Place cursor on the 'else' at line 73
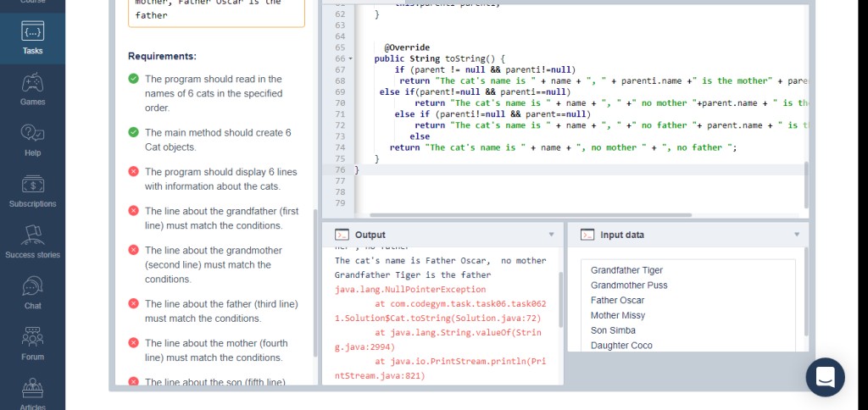Image resolution: width=868 pixels, height=410 pixels. 420,136
